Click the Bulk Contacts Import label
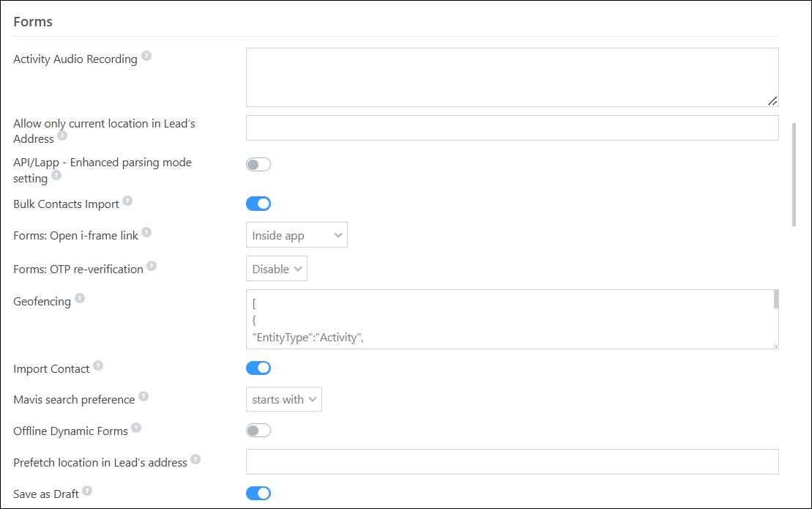Image resolution: width=812 pixels, height=509 pixels. (x=67, y=204)
